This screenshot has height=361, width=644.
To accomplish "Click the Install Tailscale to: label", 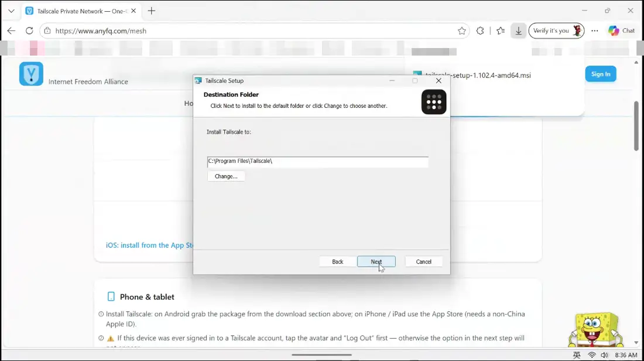I will click(x=229, y=132).
